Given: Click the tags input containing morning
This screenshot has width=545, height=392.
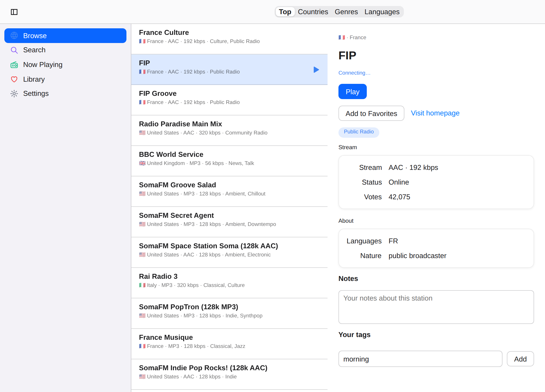Looking at the screenshot, I should (420, 359).
